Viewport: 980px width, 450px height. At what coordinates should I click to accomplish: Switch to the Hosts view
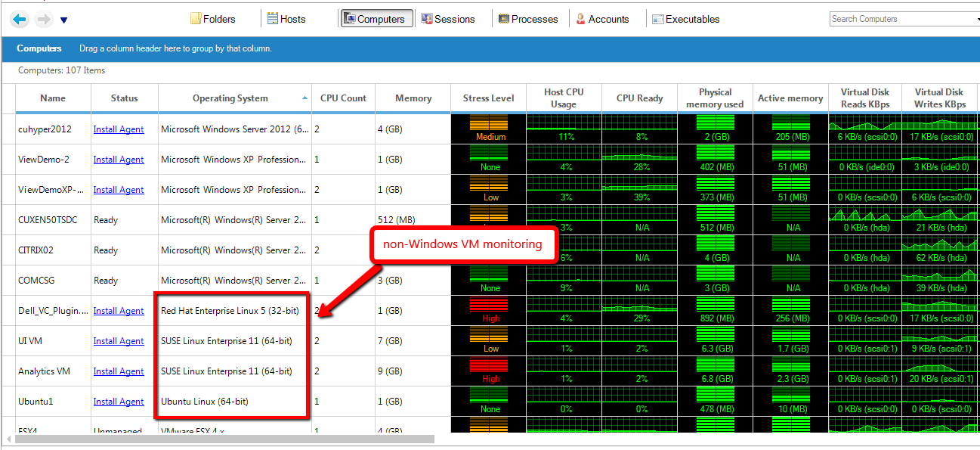coord(286,19)
